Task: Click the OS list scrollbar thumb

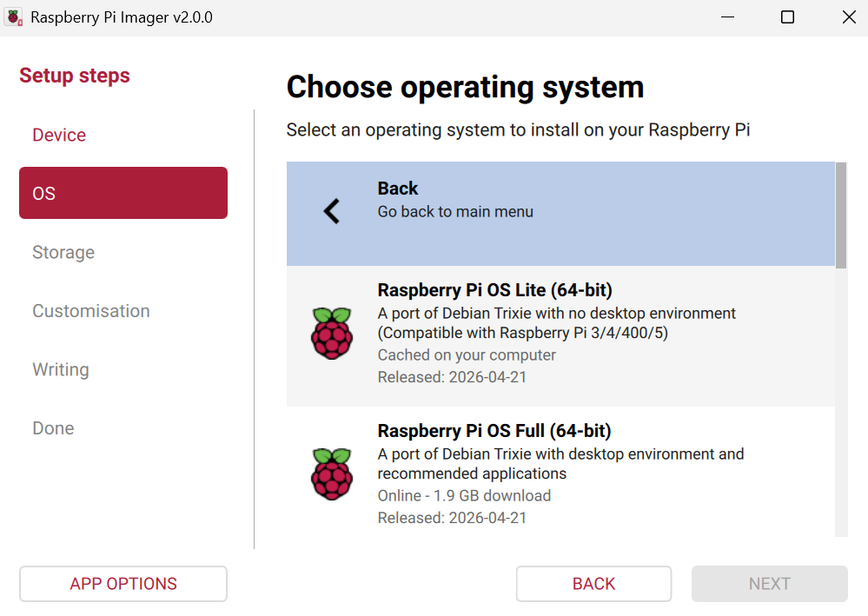Action: tap(841, 215)
